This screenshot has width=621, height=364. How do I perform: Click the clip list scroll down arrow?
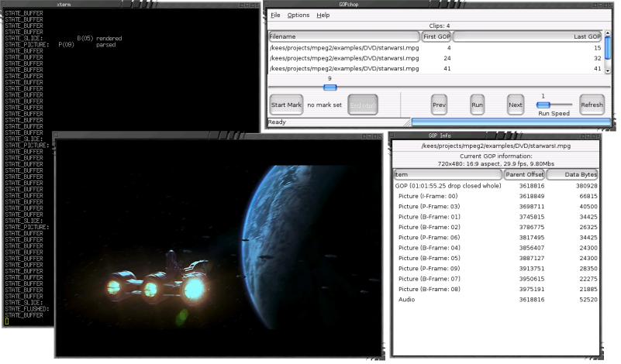[608, 70]
